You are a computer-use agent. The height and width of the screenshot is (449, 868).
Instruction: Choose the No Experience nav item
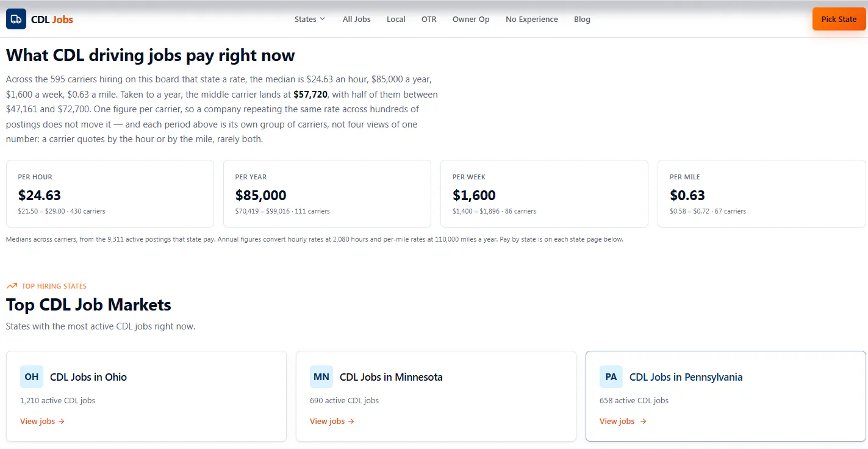(532, 19)
